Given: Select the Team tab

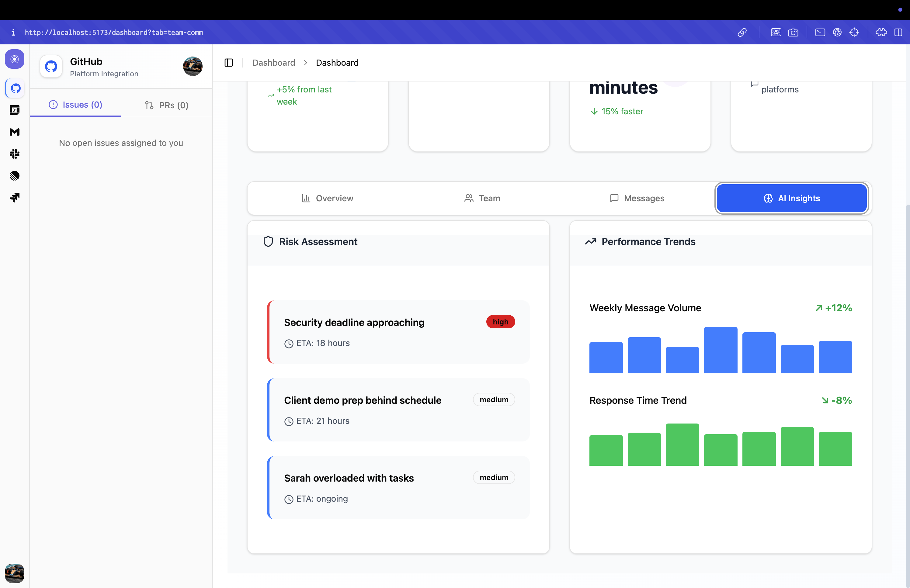Looking at the screenshot, I should (482, 198).
